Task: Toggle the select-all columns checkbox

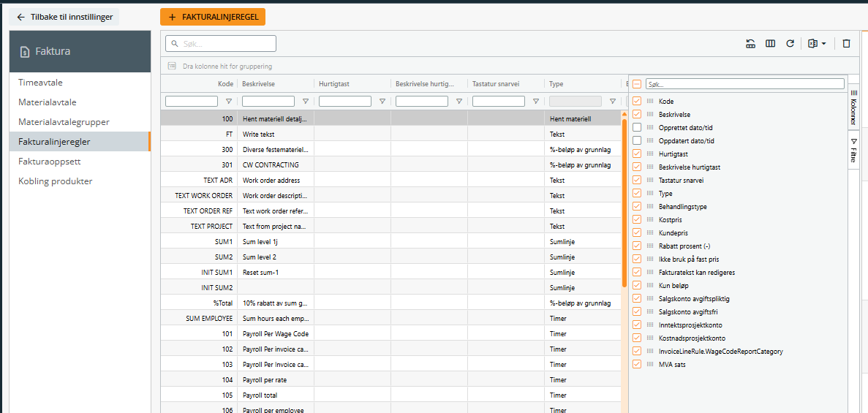Action: (x=637, y=84)
